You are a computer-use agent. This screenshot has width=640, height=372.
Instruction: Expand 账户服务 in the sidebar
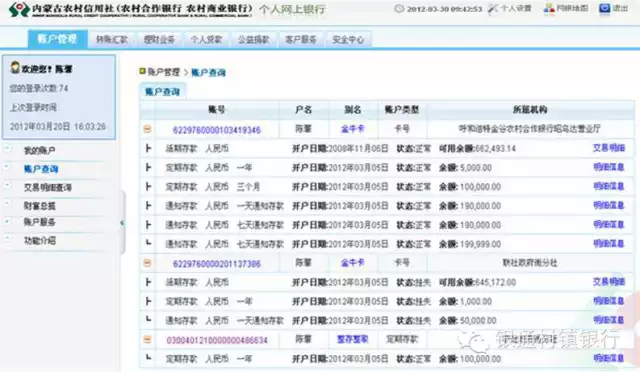pyautogui.click(x=39, y=222)
